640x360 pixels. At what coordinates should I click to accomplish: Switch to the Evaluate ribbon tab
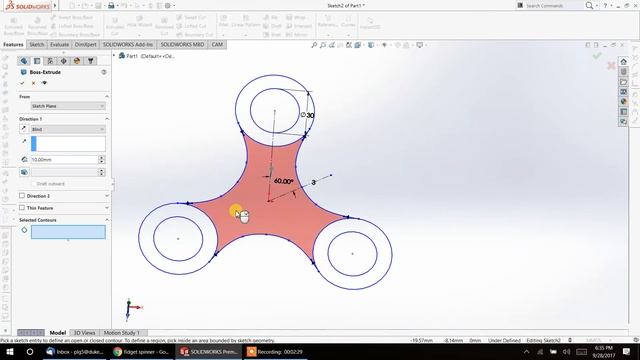click(x=60, y=44)
